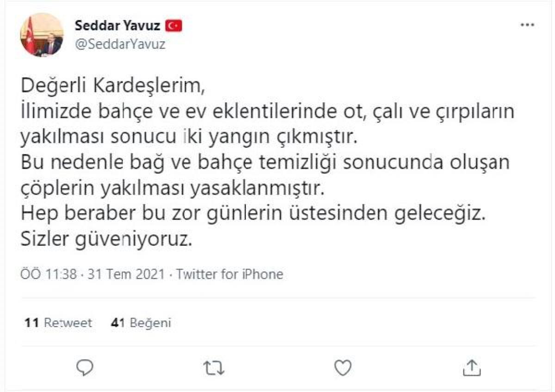Viewport: 555px width, 392px height.
Task: Click the tweet timestamp ÖÖ 11:38
Action: pos(49,274)
